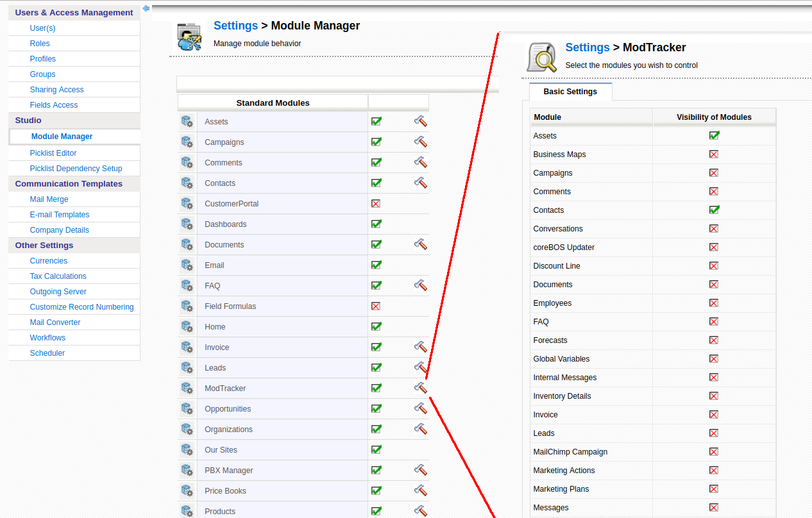Screen dimensions: 812x518
Task: Open Picklist Editor in the sidebar
Action: pyautogui.click(x=53, y=153)
